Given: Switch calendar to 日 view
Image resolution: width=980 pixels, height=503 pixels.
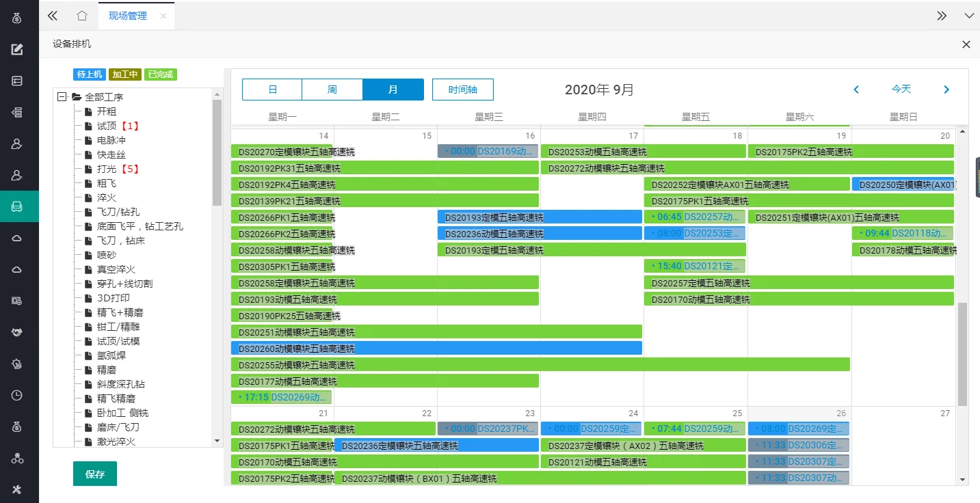Looking at the screenshot, I should pyautogui.click(x=272, y=90).
